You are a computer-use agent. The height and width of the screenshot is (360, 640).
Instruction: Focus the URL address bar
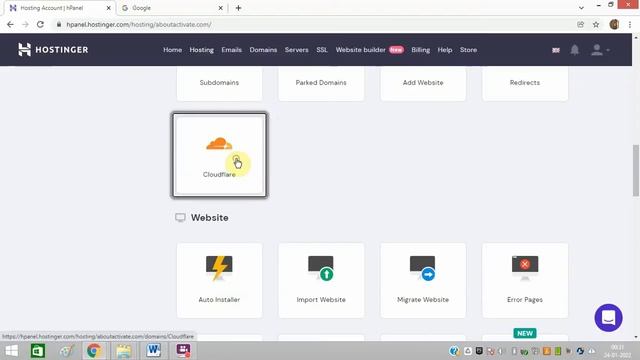pyautogui.click(x=314, y=24)
